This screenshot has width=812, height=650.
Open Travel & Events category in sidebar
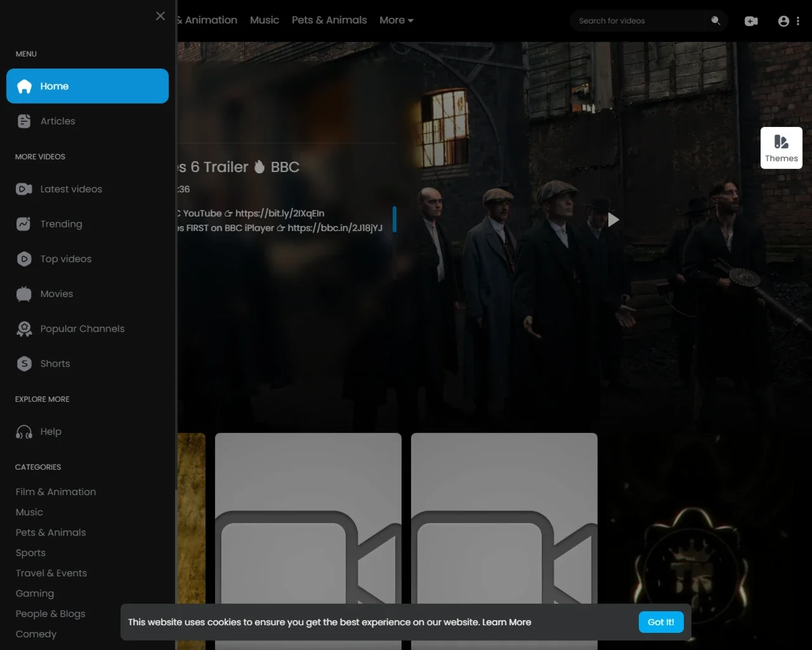pyautogui.click(x=51, y=573)
